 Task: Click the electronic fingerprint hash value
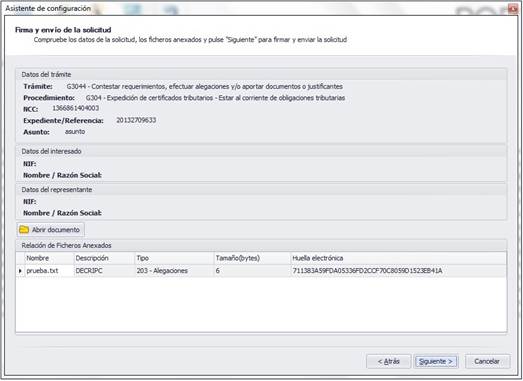(367, 271)
